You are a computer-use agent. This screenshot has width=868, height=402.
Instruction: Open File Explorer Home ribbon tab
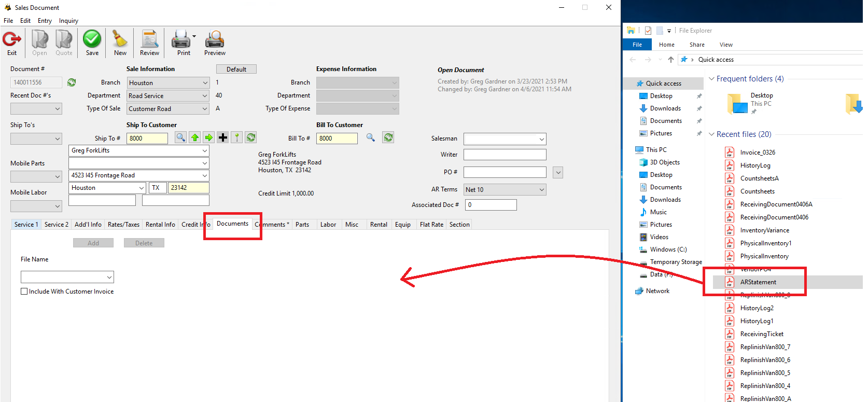pyautogui.click(x=667, y=45)
